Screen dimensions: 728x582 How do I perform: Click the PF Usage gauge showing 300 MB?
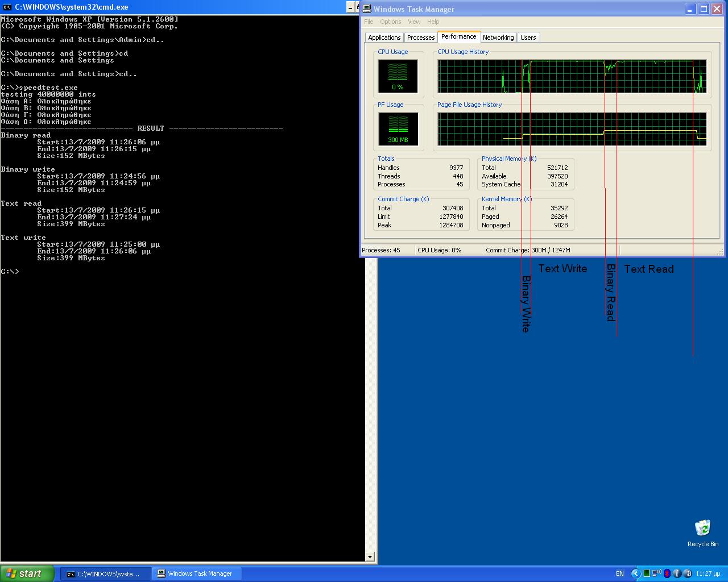click(x=398, y=129)
